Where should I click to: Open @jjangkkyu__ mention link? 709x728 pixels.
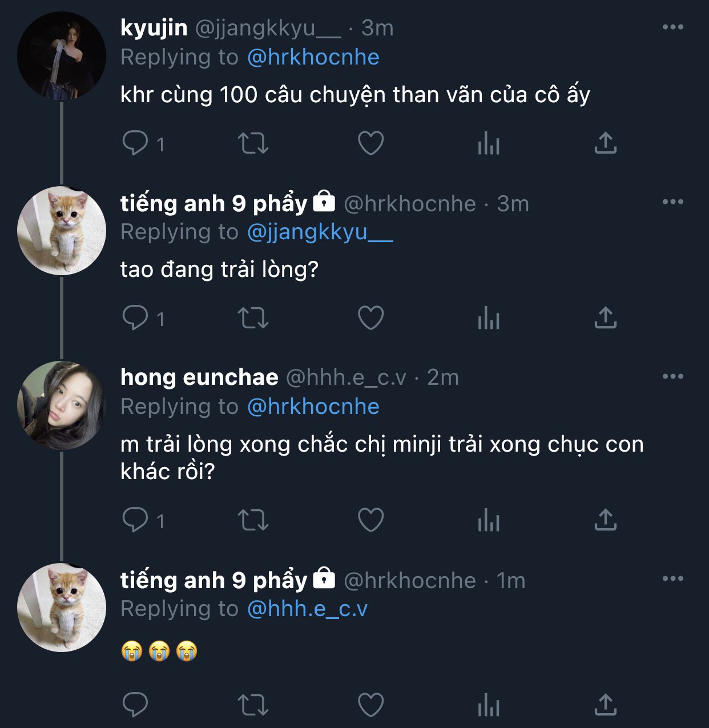click(x=320, y=232)
